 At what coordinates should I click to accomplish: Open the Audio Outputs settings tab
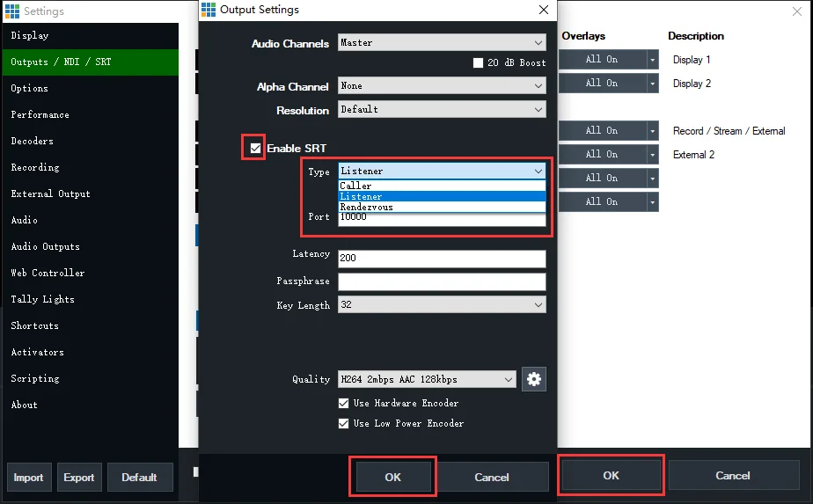[x=46, y=246]
